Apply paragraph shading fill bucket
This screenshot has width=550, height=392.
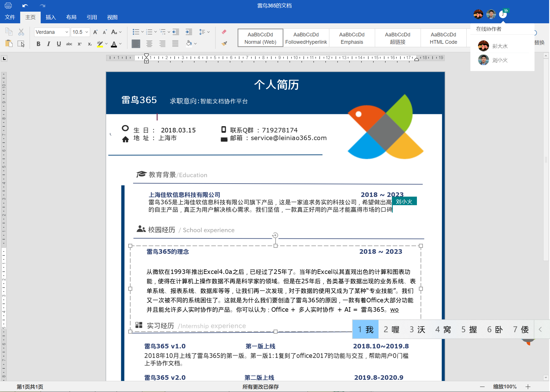coord(189,43)
